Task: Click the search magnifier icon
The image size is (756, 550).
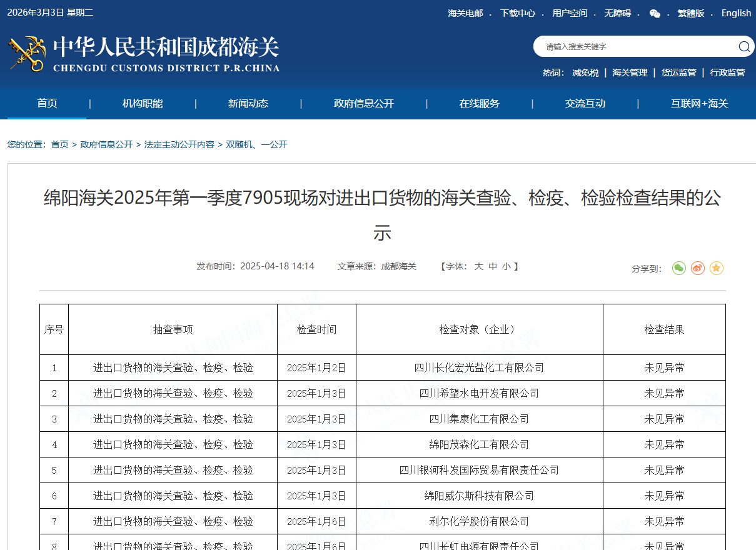Action: pos(743,46)
